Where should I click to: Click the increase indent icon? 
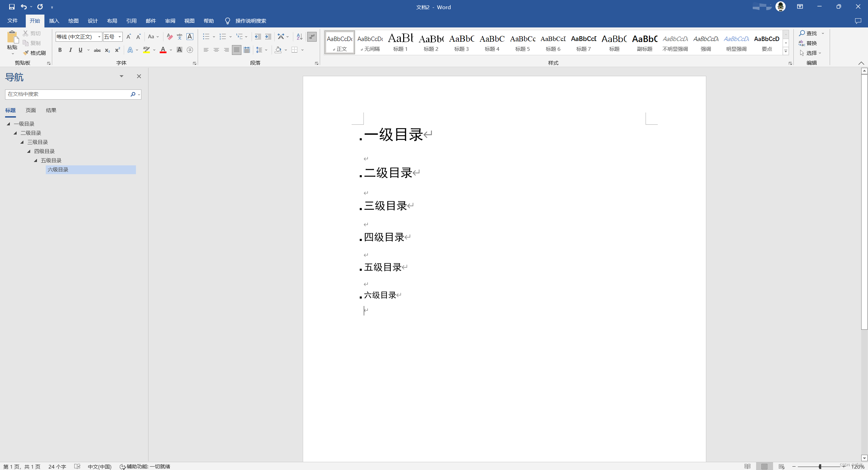268,36
